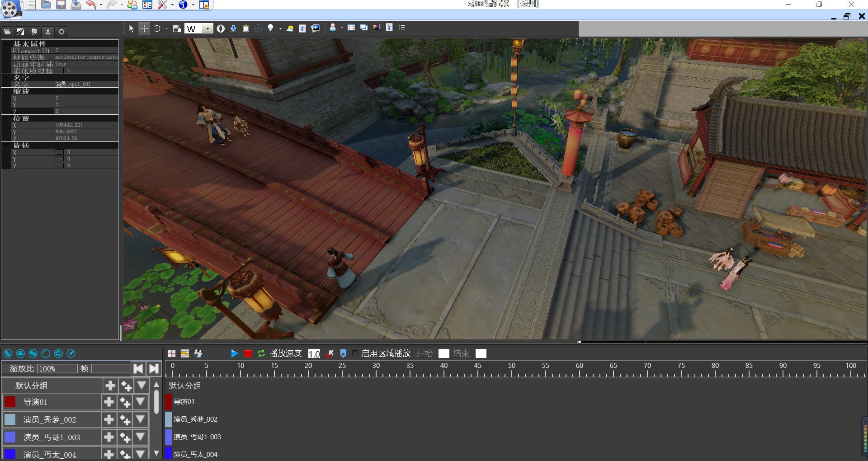The image size is (868, 461).
Task: Click the clipboard paste icon
Action: [246, 28]
